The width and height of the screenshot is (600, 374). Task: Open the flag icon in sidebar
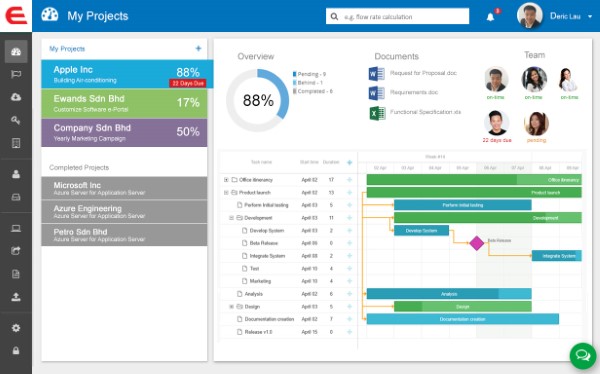[x=16, y=74]
